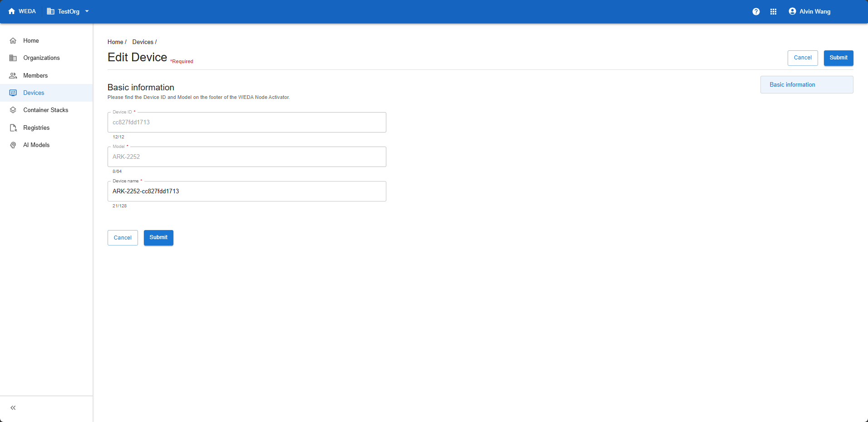This screenshot has width=868, height=422.
Task: Click the Members sidebar icon
Action: tap(13, 76)
